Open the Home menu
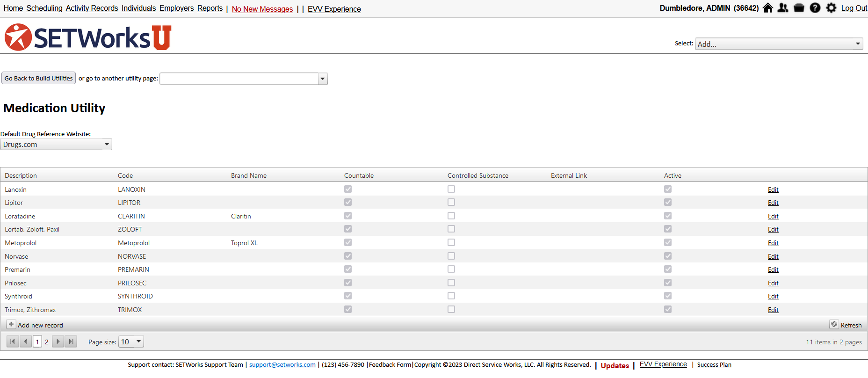This screenshot has height=378, width=868. tap(13, 8)
